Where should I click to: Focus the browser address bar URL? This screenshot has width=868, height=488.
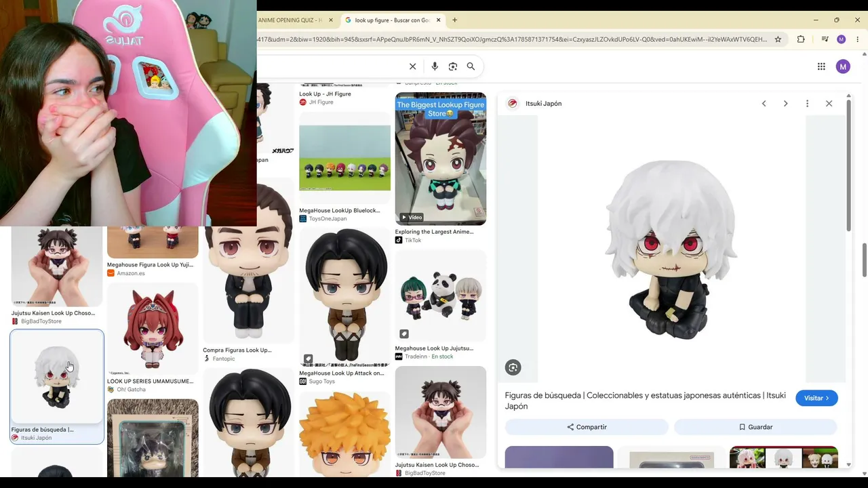[512, 39]
